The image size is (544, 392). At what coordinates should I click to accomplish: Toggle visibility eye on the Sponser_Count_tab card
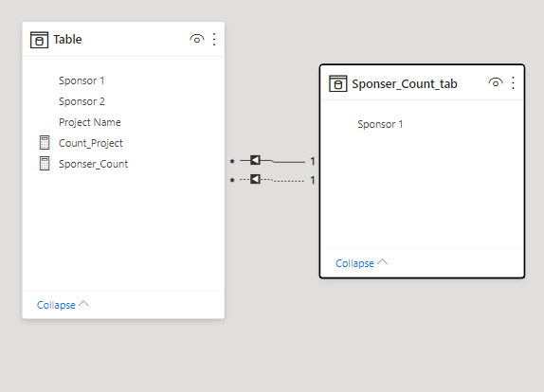496,82
